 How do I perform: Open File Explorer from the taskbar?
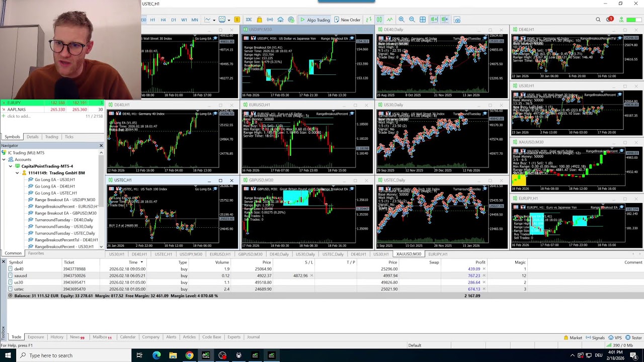[173, 355]
